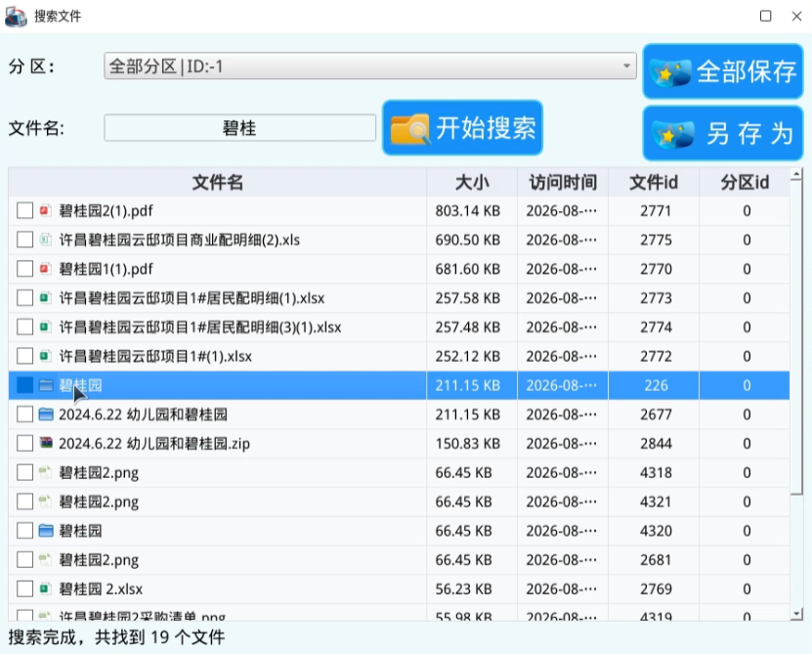Sort by 文件名 column header
This screenshot has width=812, height=654.
click(218, 182)
